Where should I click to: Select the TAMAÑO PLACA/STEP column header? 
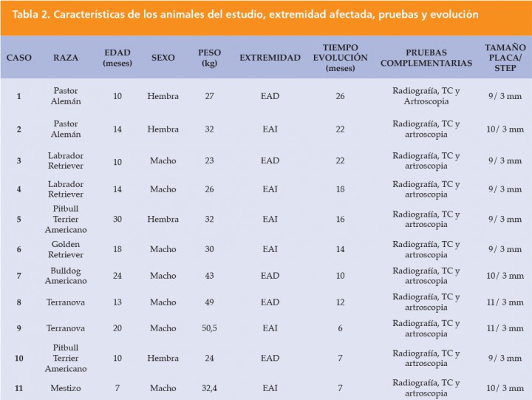click(505, 58)
